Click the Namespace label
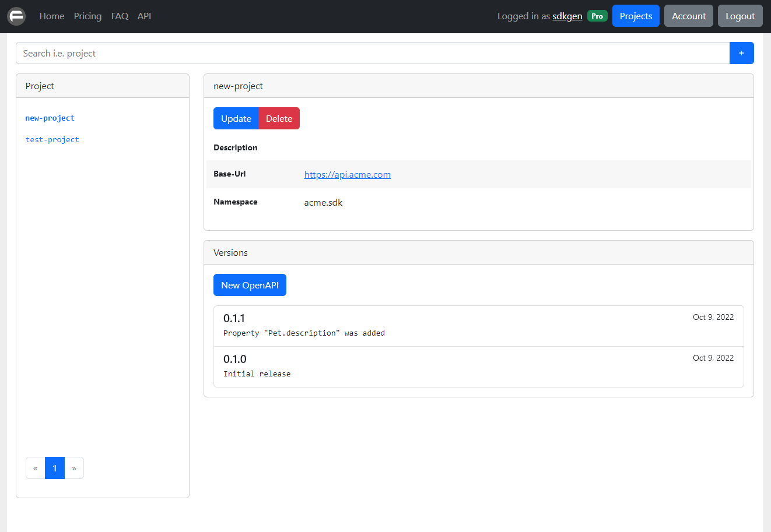 click(236, 202)
